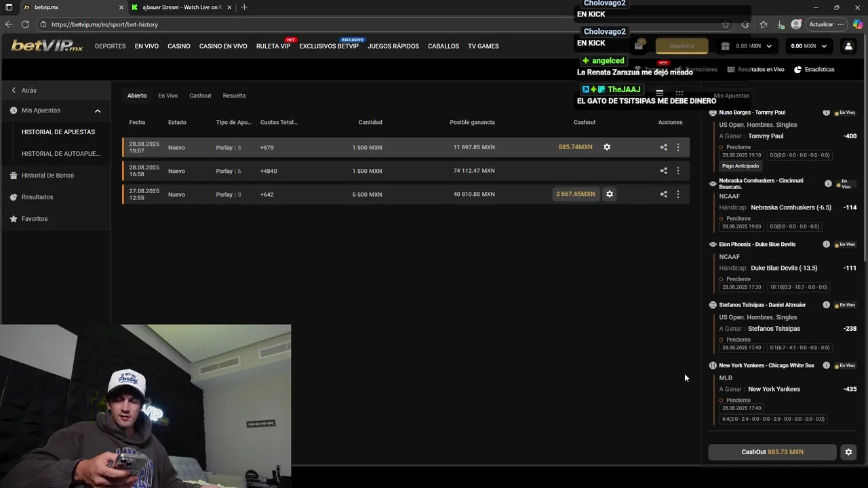Open cashout settings gear beside 3 667.65MXN
The image size is (868, 488).
(x=610, y=194)
